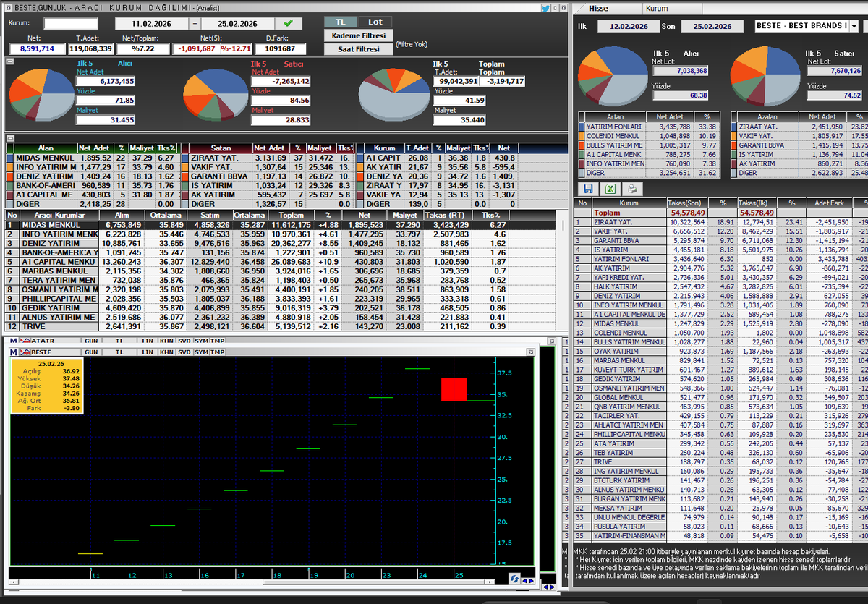Toggle TMP option on BESTE chart
This screenshot has width=868, height=604.
217,352
